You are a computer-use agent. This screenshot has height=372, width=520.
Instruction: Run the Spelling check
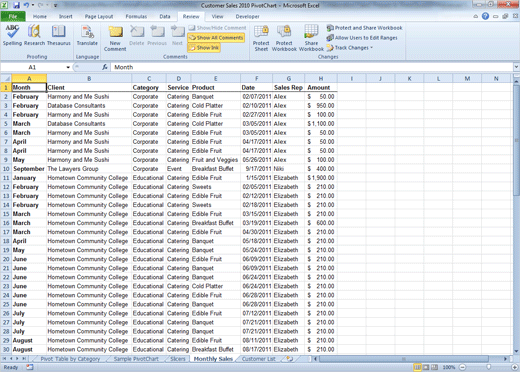pyautogui.click(x=12, y=36)
